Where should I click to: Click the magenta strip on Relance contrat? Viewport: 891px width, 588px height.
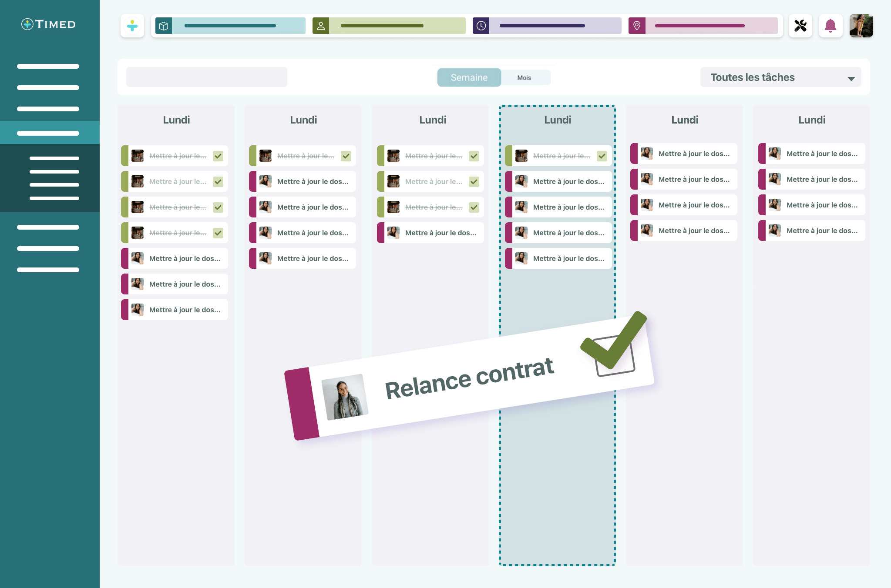coord(302,404)
